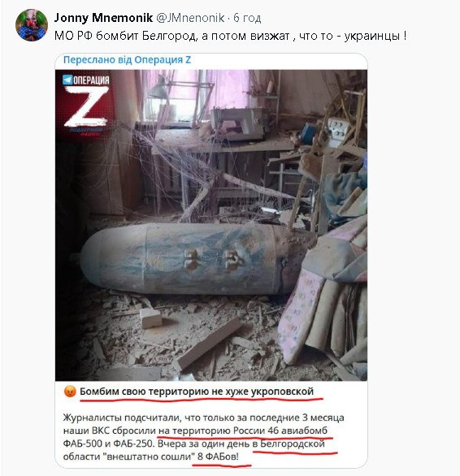The height and width of the screenshot is (476, 460).
Task: Click the underlined phrase 46 авиабомб
Action: coord(297,431)
